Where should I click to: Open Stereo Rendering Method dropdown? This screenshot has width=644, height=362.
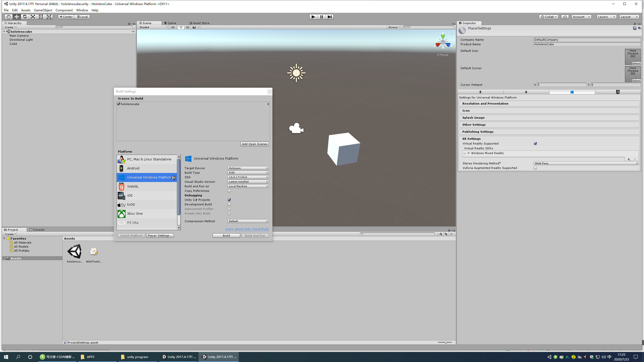[586, 163]
